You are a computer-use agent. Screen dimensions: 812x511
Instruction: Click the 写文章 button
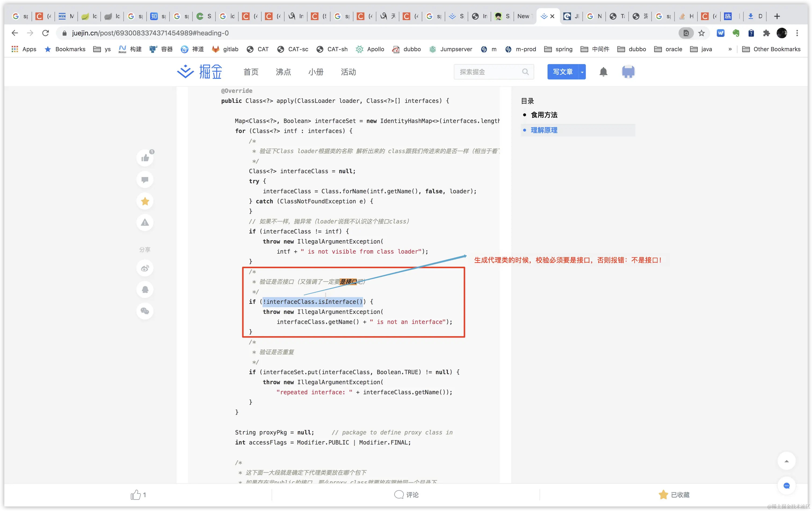tap(563, 72)
